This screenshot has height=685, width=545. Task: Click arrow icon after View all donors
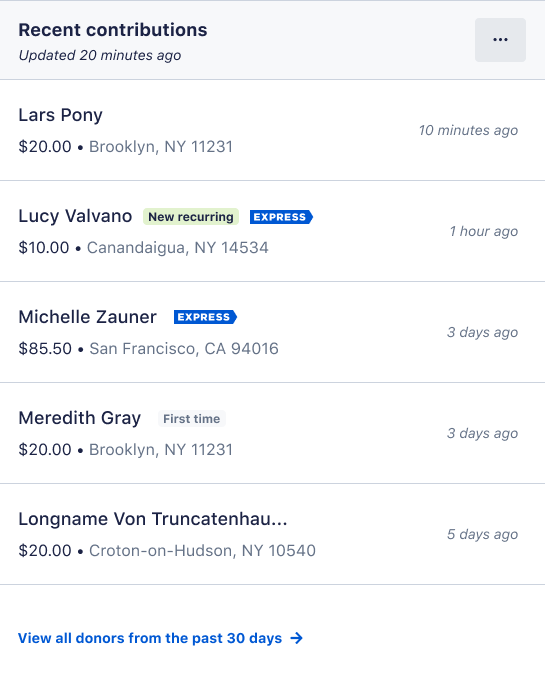click(297, 638)
